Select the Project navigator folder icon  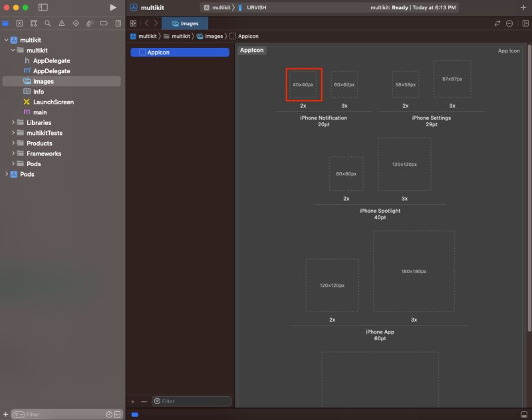5,23
